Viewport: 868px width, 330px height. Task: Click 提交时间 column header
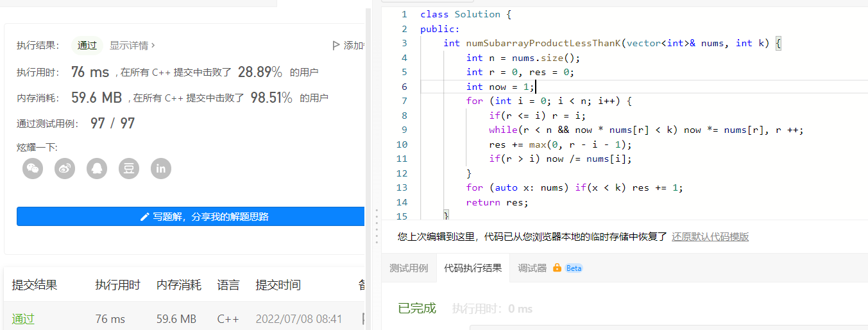click(x=278, y=285)
